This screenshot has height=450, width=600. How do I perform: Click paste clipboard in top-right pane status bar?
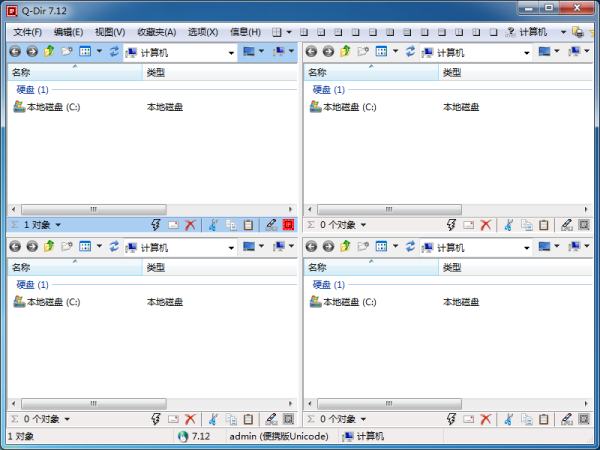544,225
